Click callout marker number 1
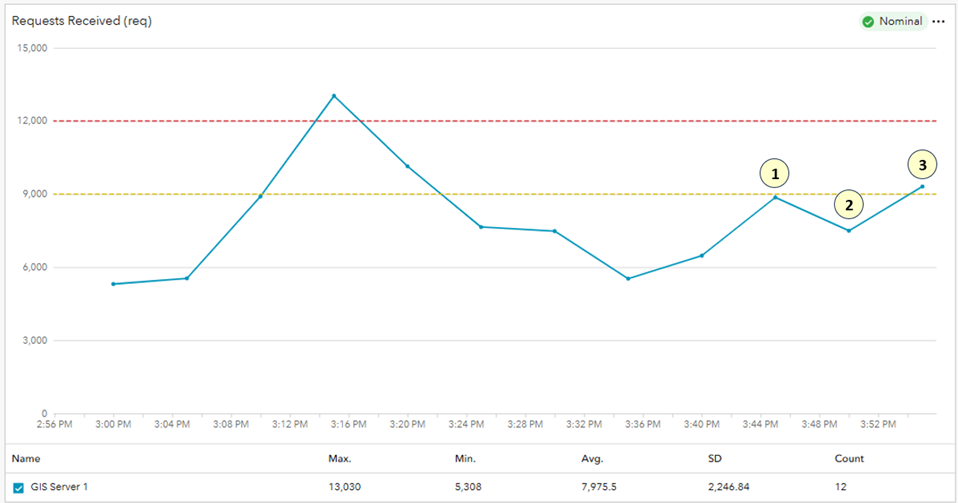The image size is (958, 503). pyautogui.click(x=774, y=173)
